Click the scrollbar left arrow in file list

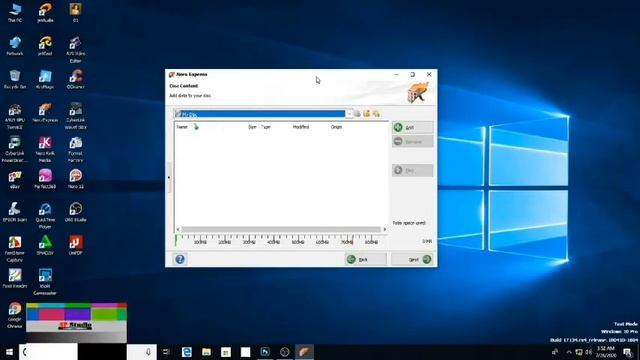178,229
